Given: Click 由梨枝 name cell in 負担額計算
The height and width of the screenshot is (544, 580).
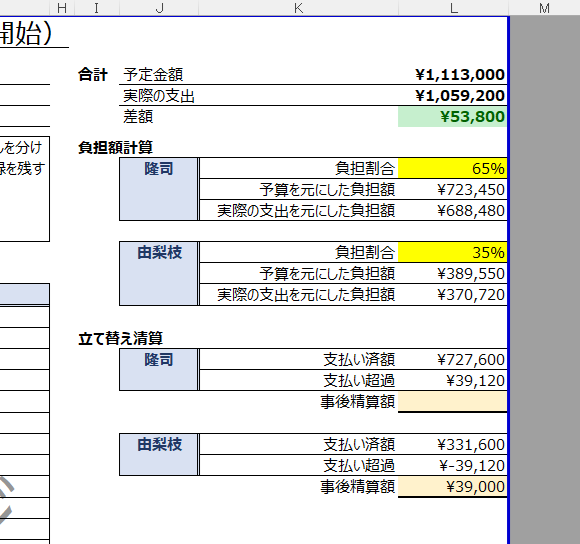Looking at the screenshot, I should click(x=159, y=273).
